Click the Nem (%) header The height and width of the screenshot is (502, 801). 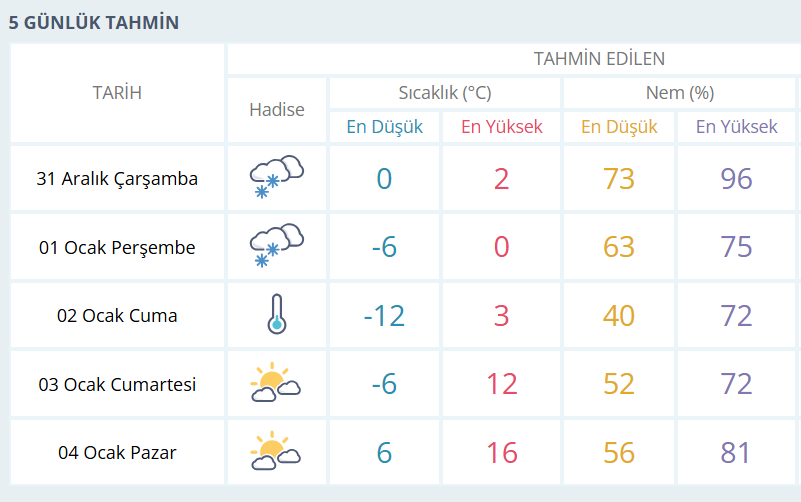click(x=679, y=93)
